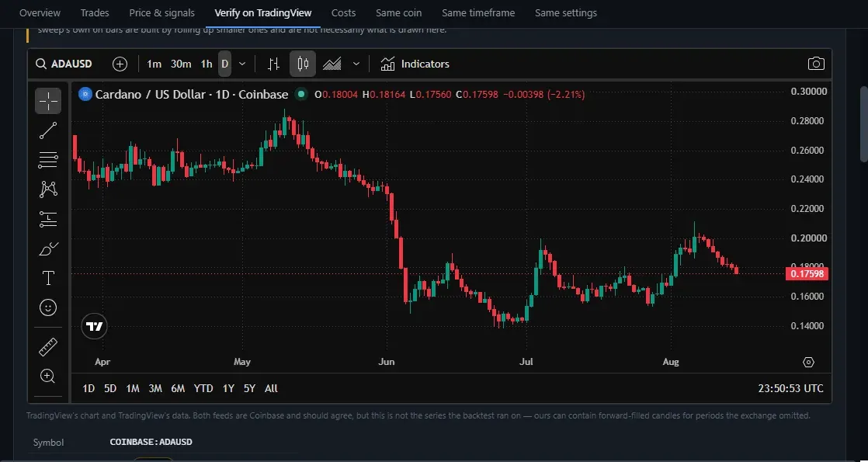Open the Fibonacci retracement tool
Image resolution: width=868 pixels, height=462 pixels.
tap(48, 159)
